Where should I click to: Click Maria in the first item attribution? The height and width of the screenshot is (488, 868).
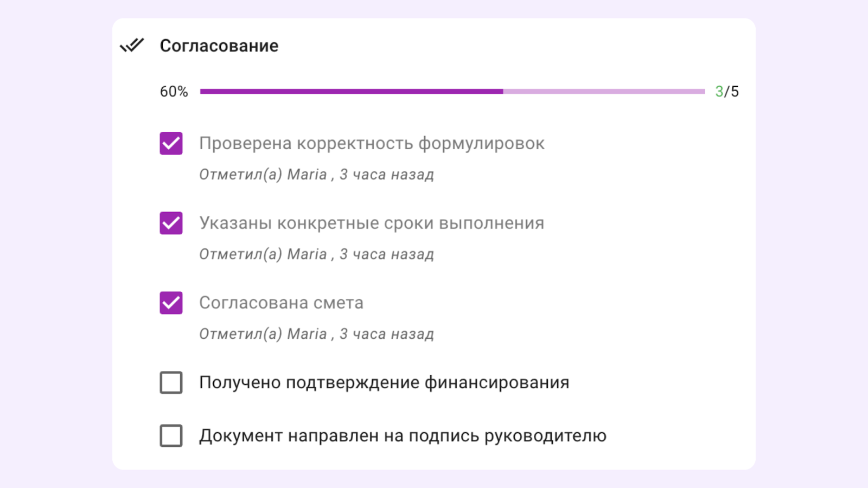(309, 174)
